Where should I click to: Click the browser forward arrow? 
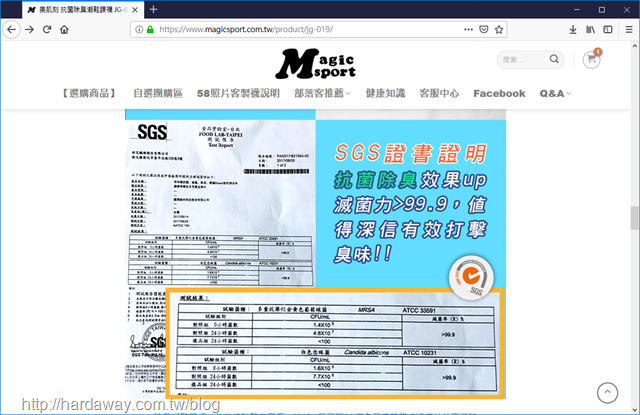[29, 29]
